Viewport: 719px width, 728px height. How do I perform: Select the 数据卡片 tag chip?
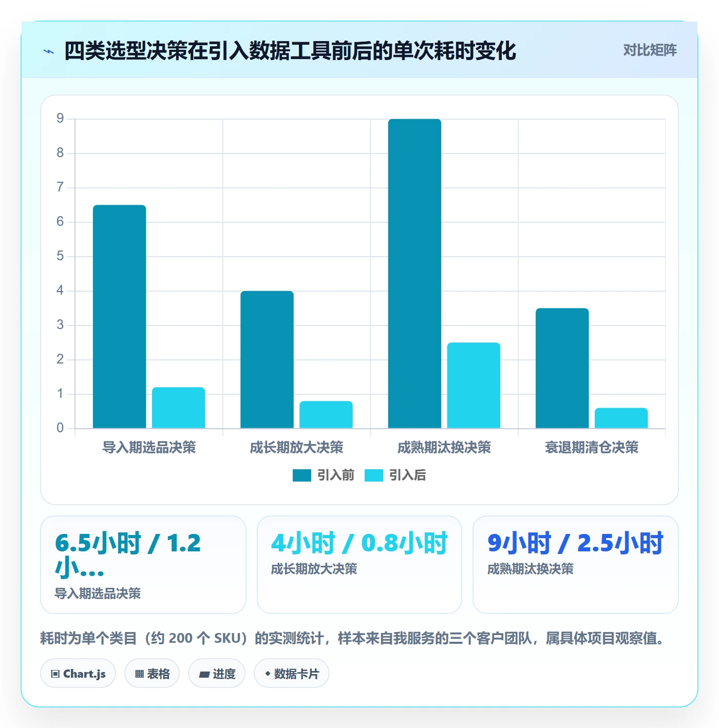coord(292,674)
